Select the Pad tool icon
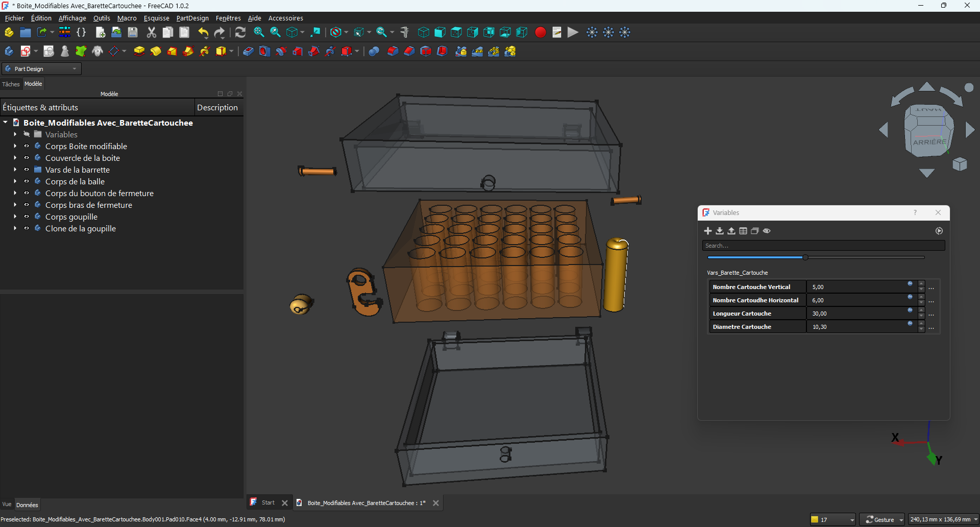The height and width of the screenshot is (527, 980). [x=139, y=52]
